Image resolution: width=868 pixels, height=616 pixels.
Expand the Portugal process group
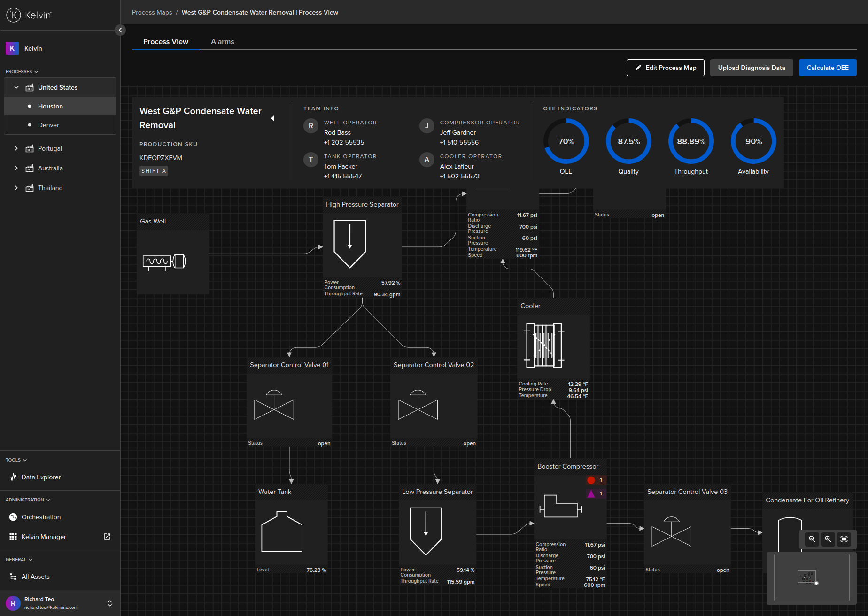click(x=16, y=148)
